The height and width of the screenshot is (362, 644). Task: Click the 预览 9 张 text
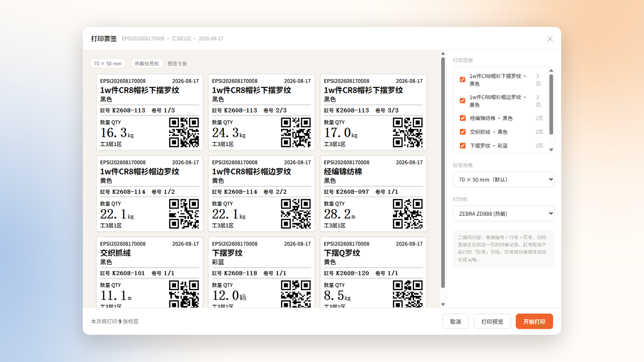coord(177,63)
